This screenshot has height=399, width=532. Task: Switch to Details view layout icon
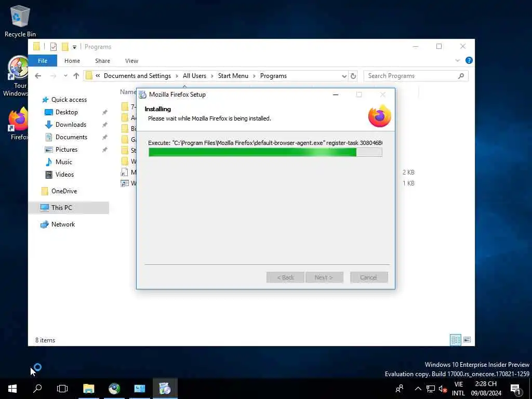coord(456,340)
